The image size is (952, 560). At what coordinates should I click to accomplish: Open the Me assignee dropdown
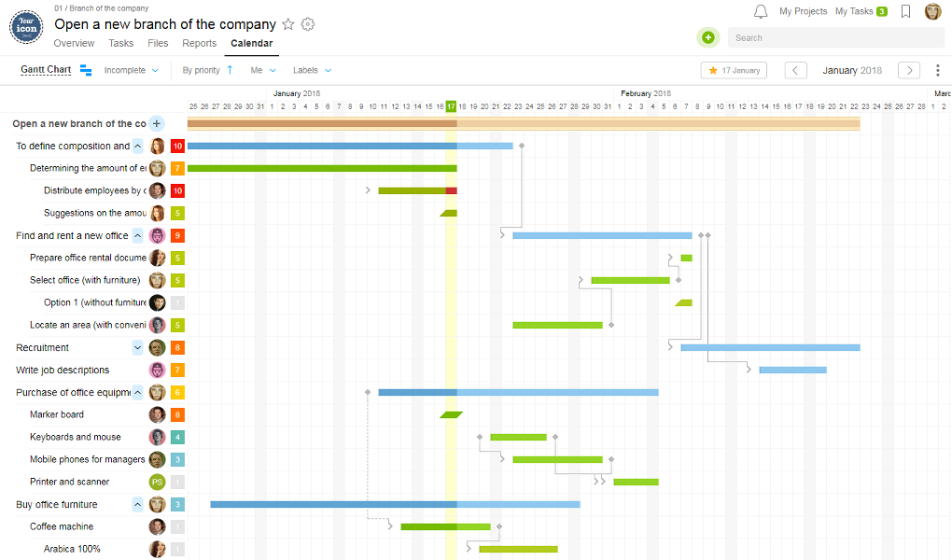point(263,70)
